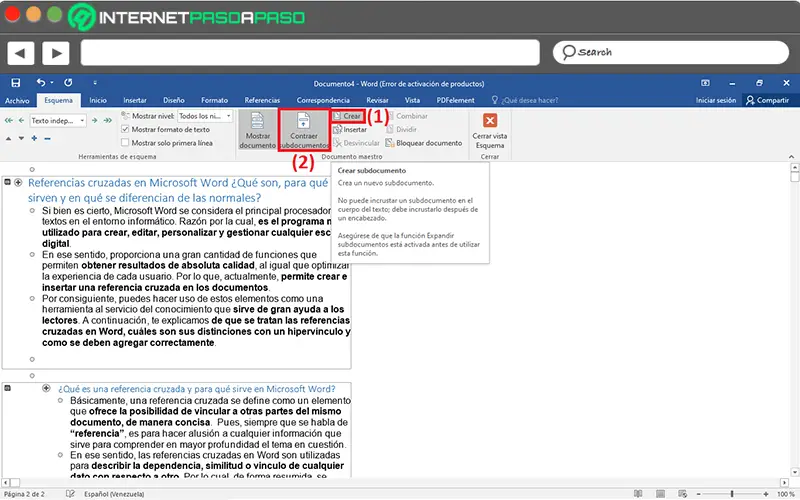Screen dimensions: 800x500
Task: Switch to the Inicio tab
Action: [x=98, y=100]
